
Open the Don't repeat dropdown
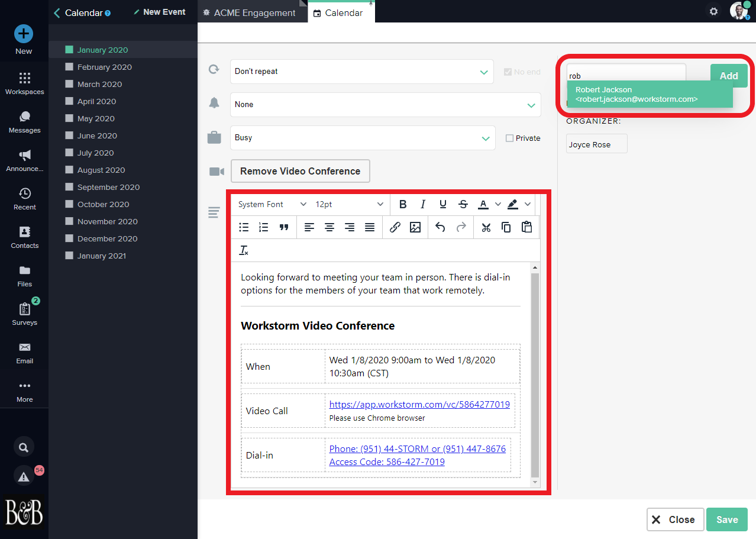[362, 72]
